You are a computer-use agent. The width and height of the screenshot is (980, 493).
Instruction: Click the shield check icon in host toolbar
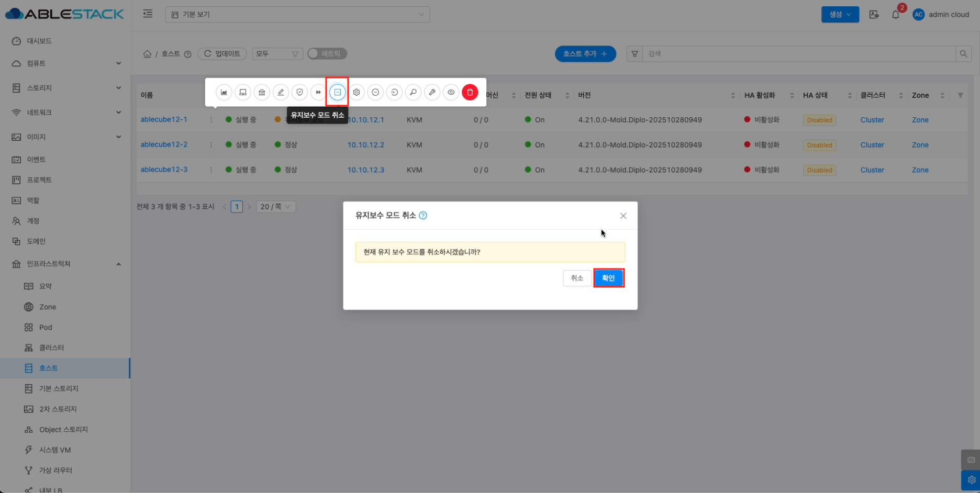point(299,92)
